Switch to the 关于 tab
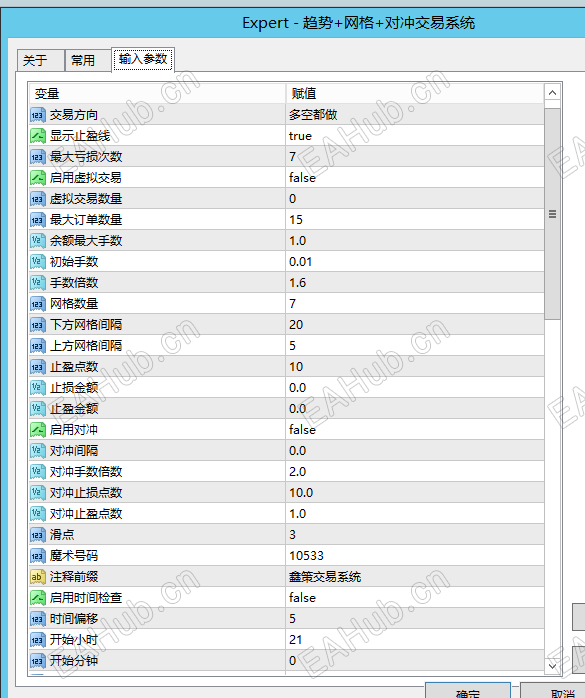 click(x=40, y=60)
